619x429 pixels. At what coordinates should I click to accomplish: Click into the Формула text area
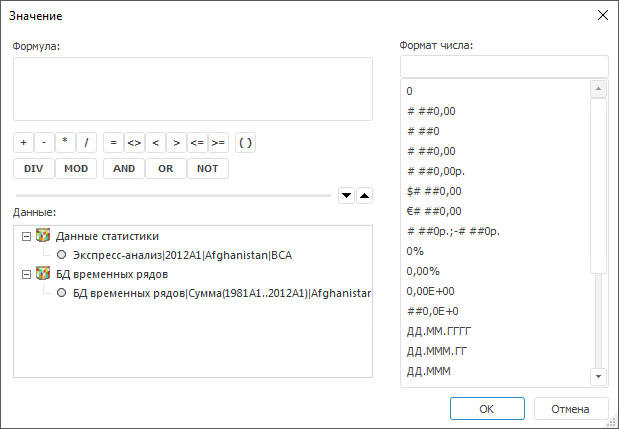coord(193,89)
